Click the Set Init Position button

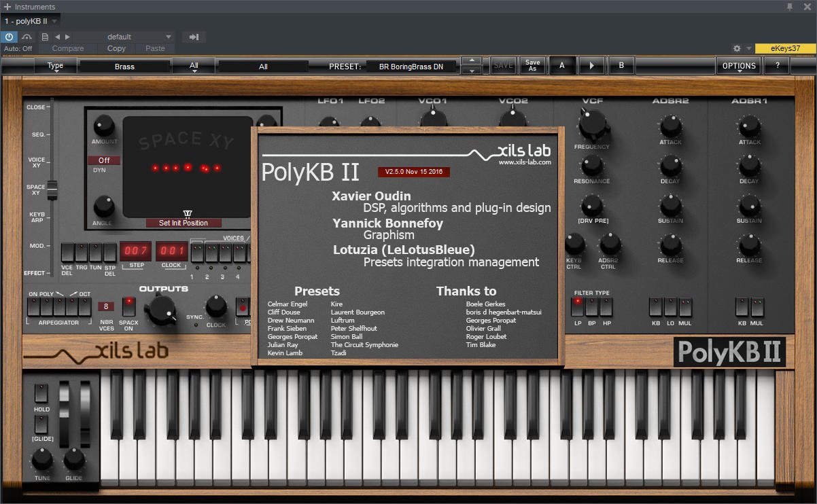(184, 223)
